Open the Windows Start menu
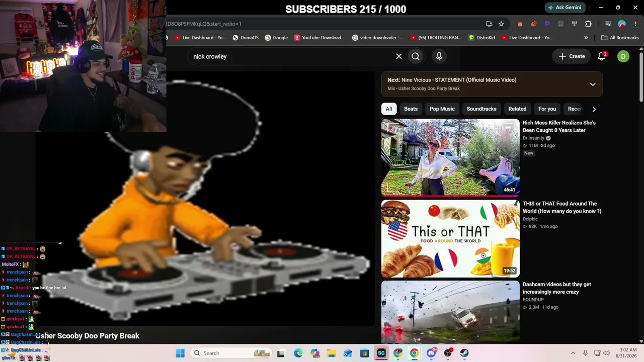Viewport: 644px width, 362px height. click(180, 353)
